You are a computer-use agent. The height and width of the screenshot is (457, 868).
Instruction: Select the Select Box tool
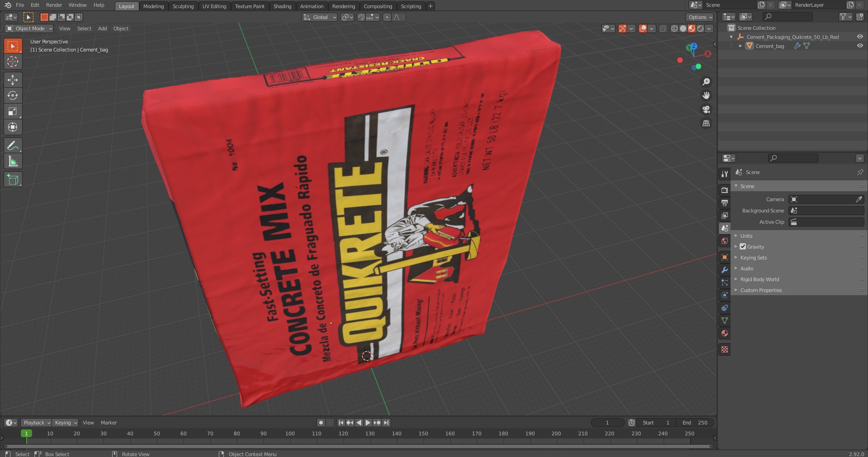(x=13, y=46)
